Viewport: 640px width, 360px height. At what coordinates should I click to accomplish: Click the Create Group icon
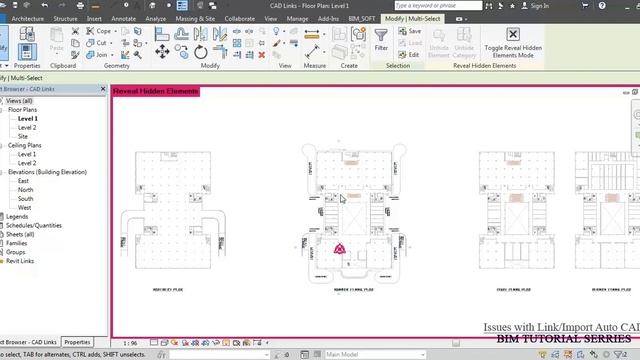tap(358, 34)
